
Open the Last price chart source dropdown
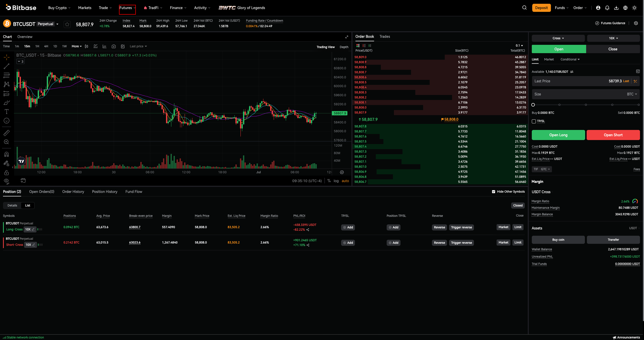click(x=138, y=46)
